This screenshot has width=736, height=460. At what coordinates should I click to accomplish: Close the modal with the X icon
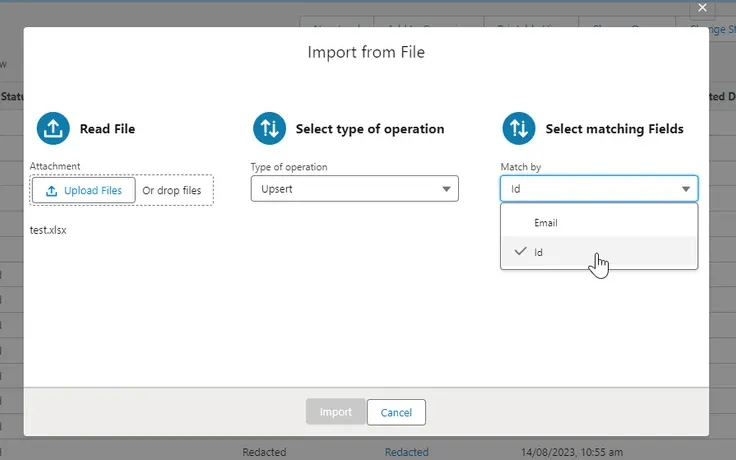[x=702, y=8]
